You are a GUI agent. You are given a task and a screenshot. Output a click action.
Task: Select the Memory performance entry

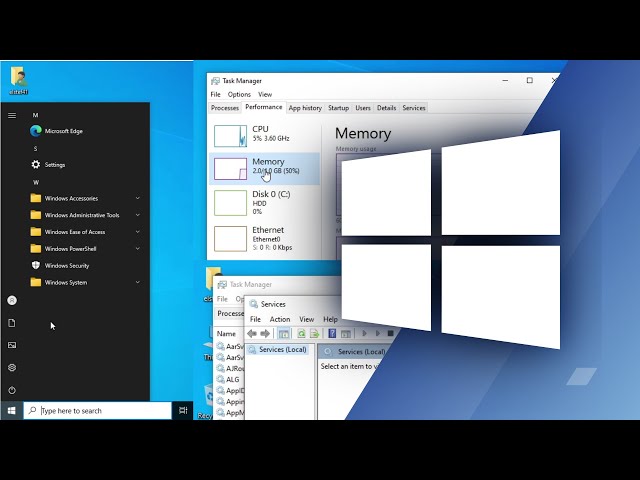click(x=264, y=169)
